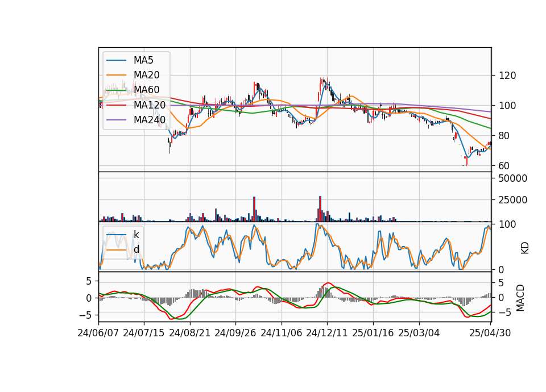
Task: Click the MA60 legend label
Action: click(x=146, y=90)
